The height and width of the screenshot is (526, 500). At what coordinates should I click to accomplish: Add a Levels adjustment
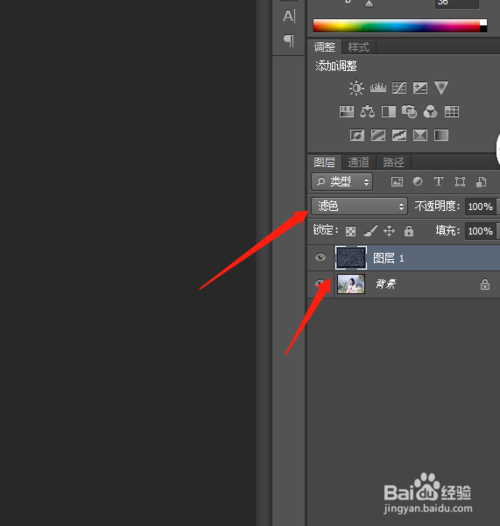[x=378, y=88]
